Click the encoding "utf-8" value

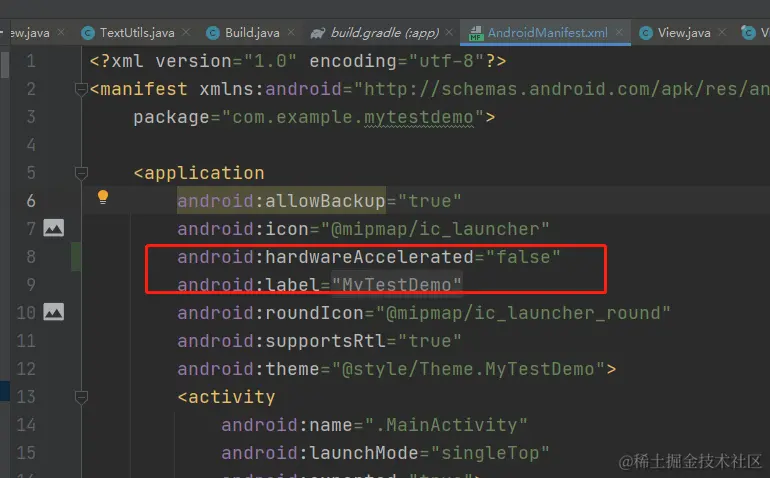(446, 61)
